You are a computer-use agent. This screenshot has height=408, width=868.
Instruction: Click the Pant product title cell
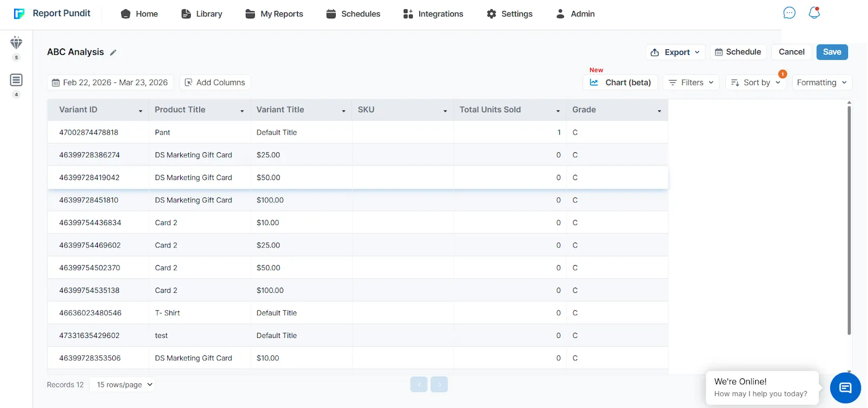[x=200, y=132]
